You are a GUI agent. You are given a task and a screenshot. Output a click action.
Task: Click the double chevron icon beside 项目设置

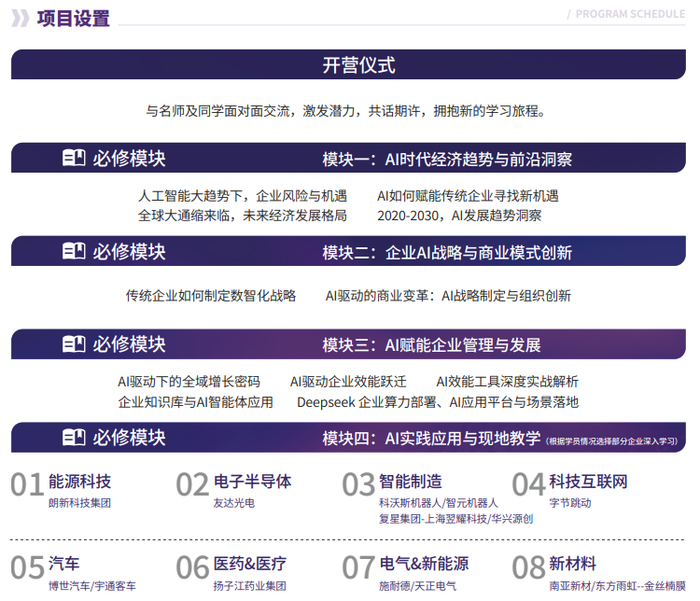point(21,19)
